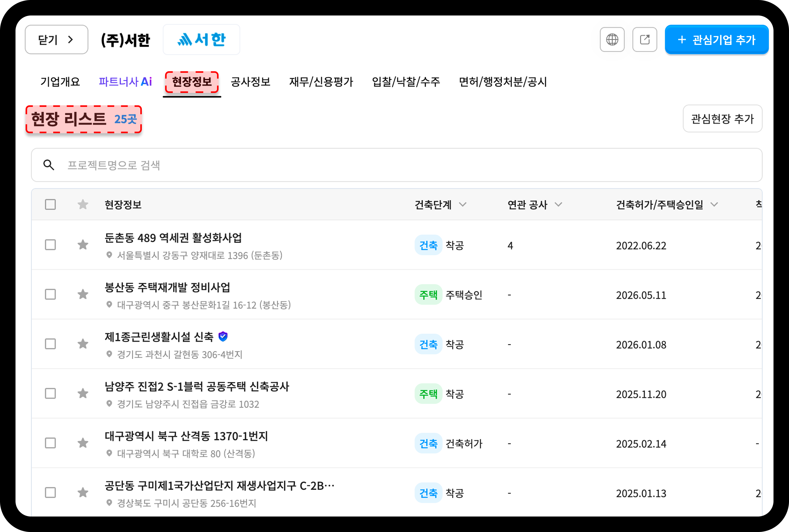Screen dimensions: 789x532
Task: Check the 공단동 구미제1국가산업단지 checkbox
Action: 50,492
